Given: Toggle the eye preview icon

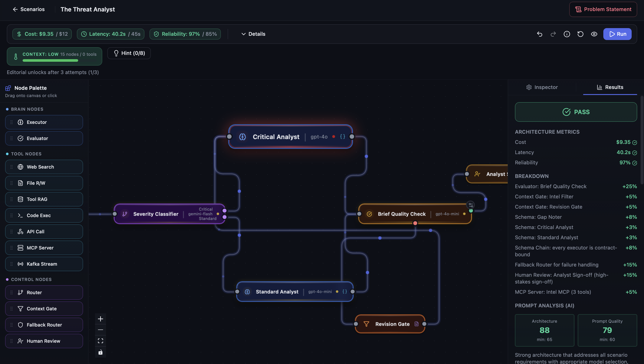Looking at the screenshot, I should 594,34.
